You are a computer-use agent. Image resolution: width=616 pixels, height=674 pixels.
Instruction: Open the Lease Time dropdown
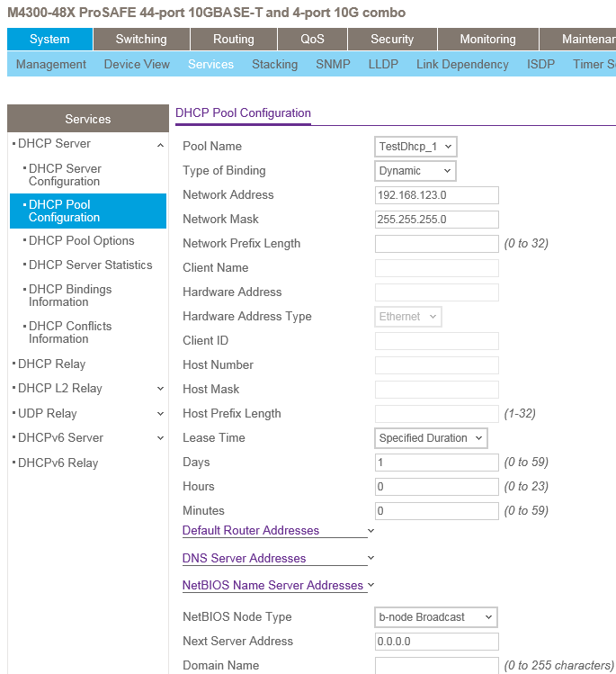[x=431, y=438]
